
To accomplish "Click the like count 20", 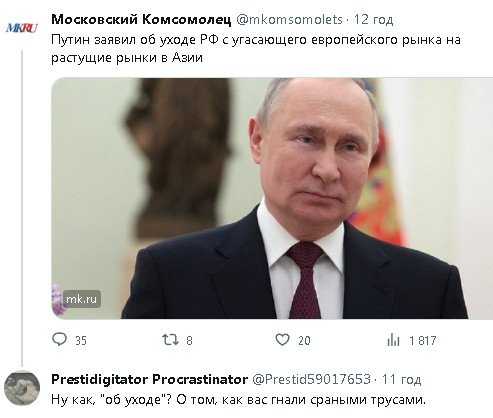I will click(304, 341).
